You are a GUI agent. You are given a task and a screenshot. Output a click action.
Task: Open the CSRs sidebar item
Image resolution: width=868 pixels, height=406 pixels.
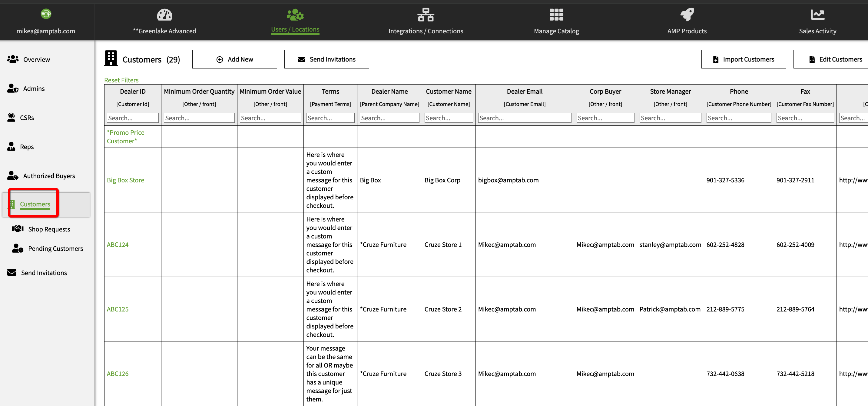[x=27, y=118]
